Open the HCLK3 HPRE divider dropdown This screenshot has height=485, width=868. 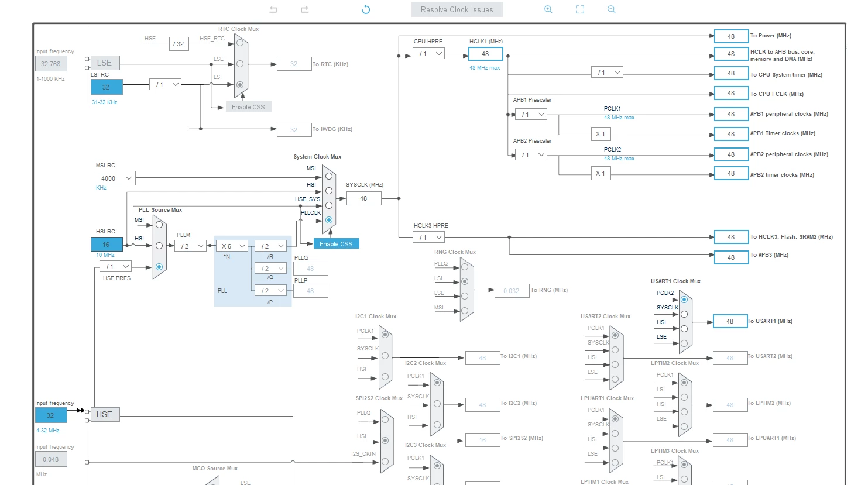point(428,238)
